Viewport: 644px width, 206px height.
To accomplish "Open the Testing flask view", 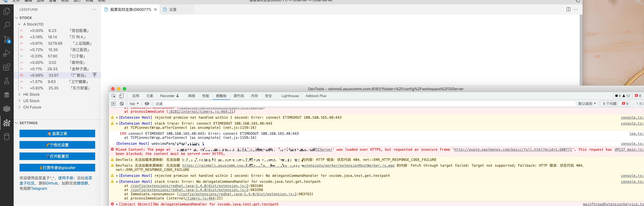I will point(7,81).
